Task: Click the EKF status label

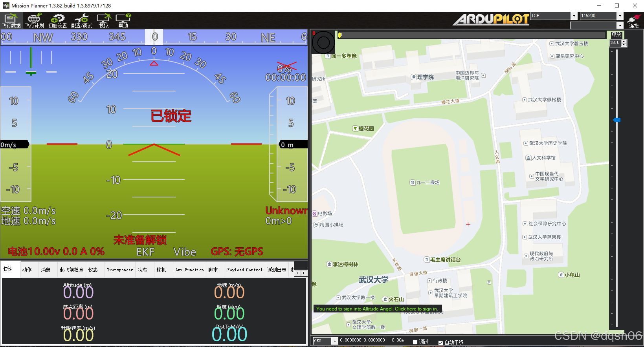Action: [x=145, y=252]
